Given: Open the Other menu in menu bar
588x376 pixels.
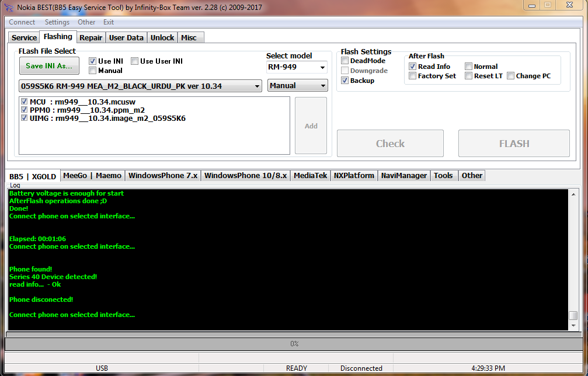Looking at the screenshot, I should (x=86, y=22).
